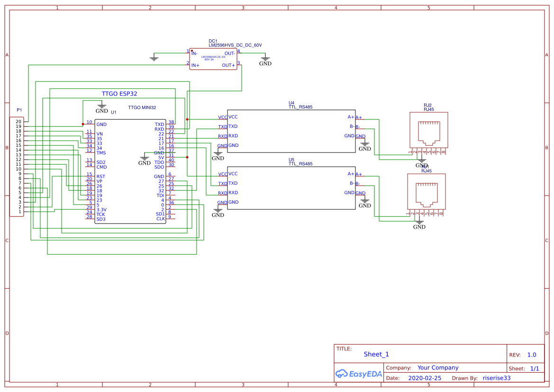This screenshot has height=392, width=554.
Task: Click the riserise33 Drawn By value
Action: pyautogui.click(x=496, y=378)
